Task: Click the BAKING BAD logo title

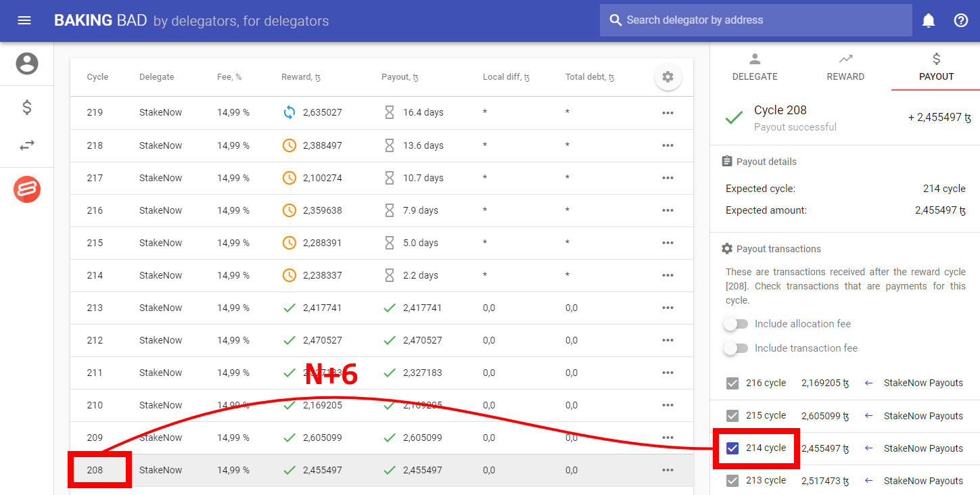Action: (x=100, y=20)
